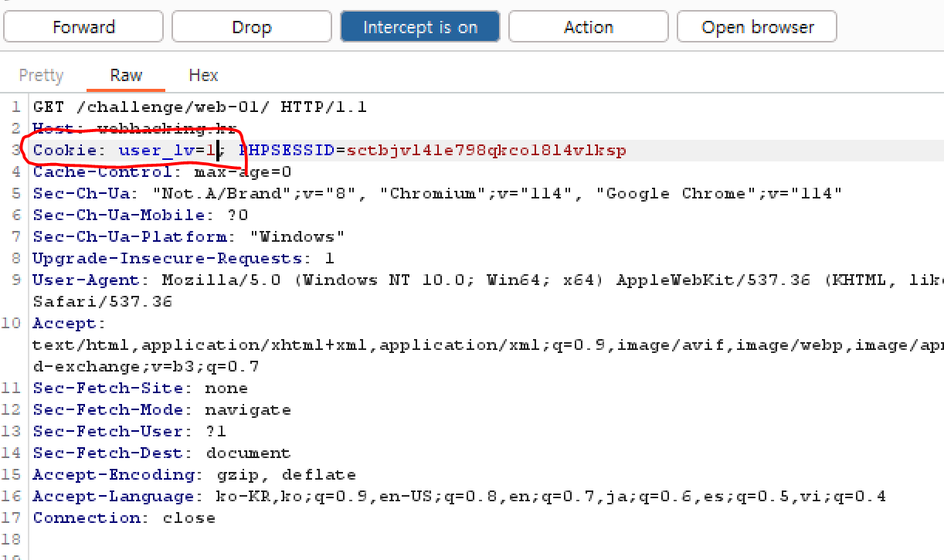Click the Upgrade-Insecure-Requests header
The image size is (944, 560).
(184, 258)
